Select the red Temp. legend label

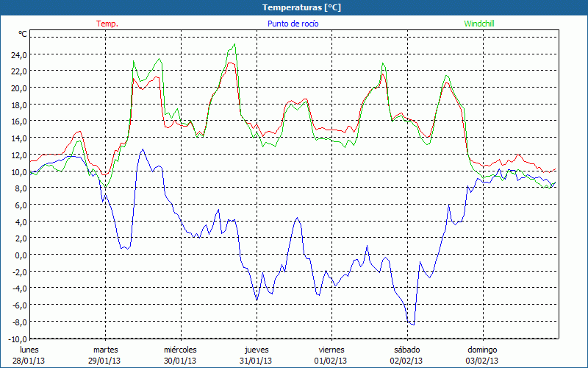(107, 24)
